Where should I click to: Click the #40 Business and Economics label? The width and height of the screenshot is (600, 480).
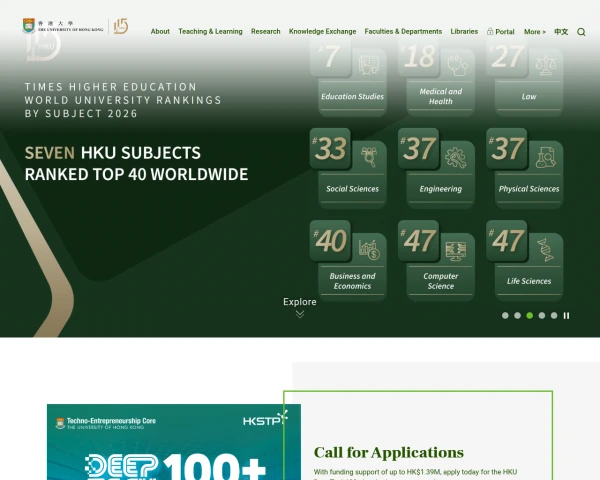352,281
